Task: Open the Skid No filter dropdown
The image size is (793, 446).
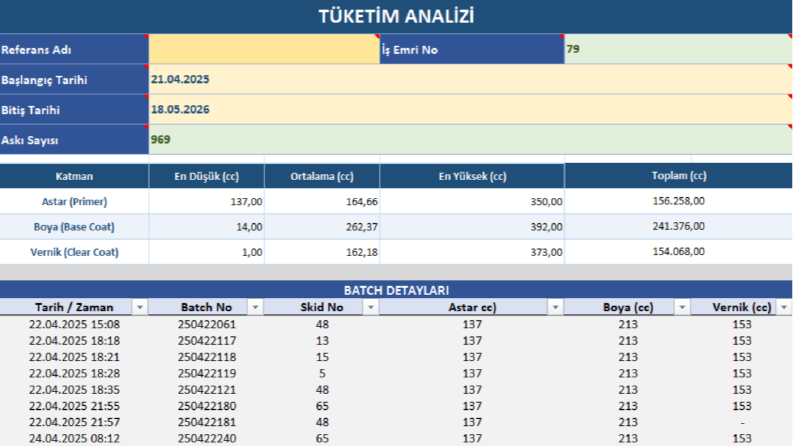Action: pyautogui.click(x=371, y=307)
